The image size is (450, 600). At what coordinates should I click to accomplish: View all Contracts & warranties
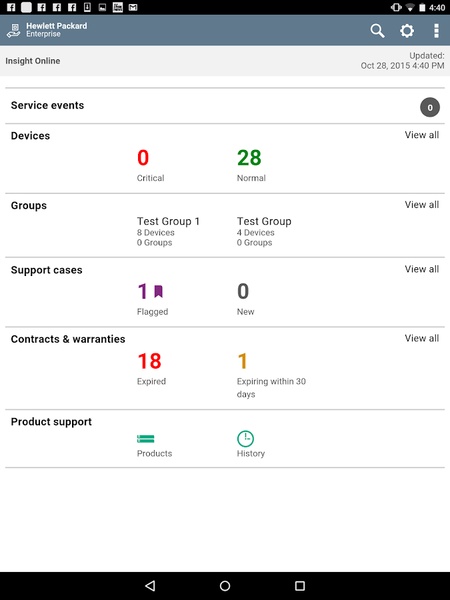coord(422,338)
